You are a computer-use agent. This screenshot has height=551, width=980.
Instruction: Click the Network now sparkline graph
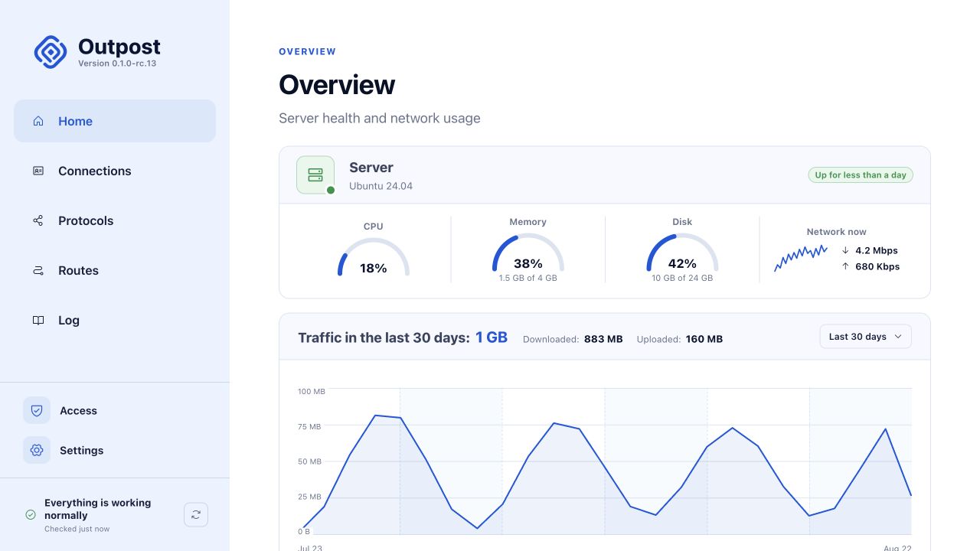click(801, 259)
